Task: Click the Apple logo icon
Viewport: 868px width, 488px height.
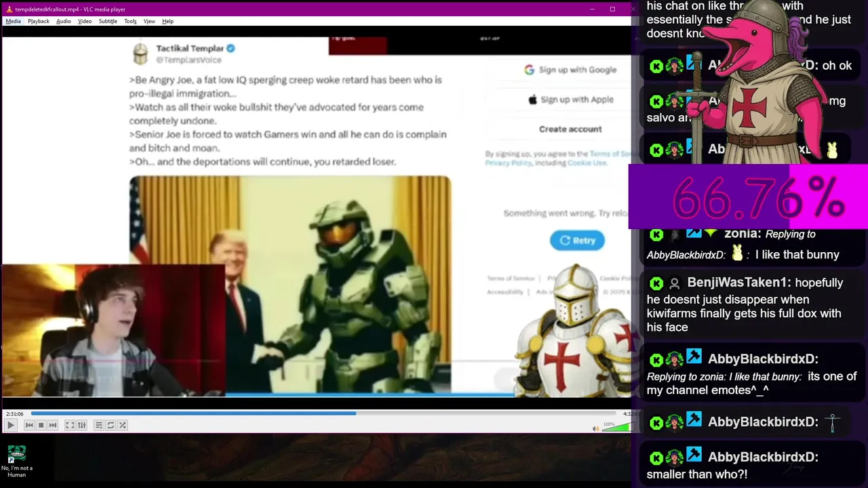Action: [533, 100]
